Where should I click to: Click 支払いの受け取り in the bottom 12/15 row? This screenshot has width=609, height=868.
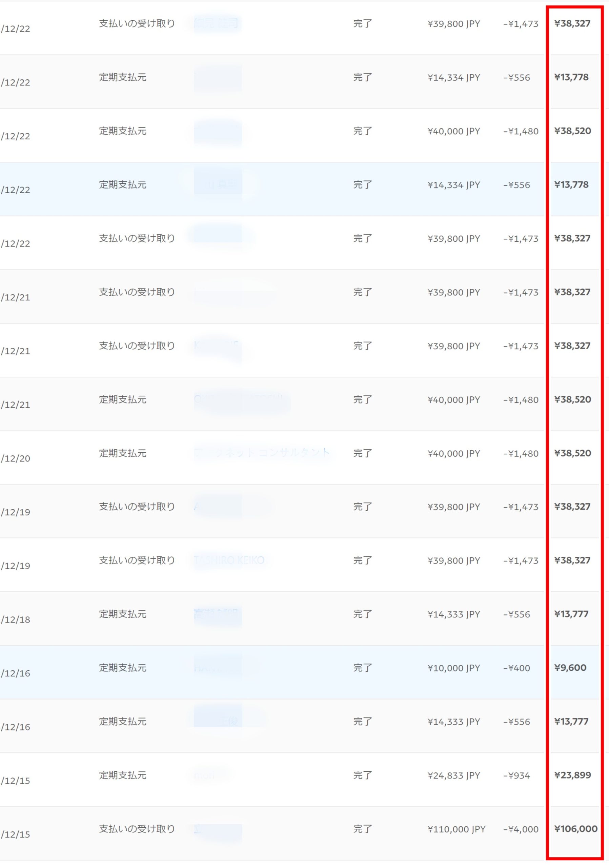137,829
